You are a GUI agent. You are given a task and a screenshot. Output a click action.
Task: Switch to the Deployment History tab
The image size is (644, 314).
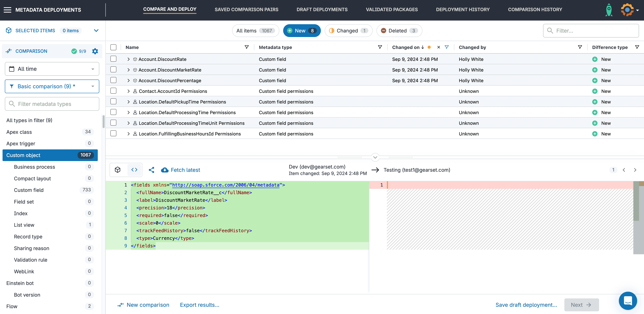point(463,10)
